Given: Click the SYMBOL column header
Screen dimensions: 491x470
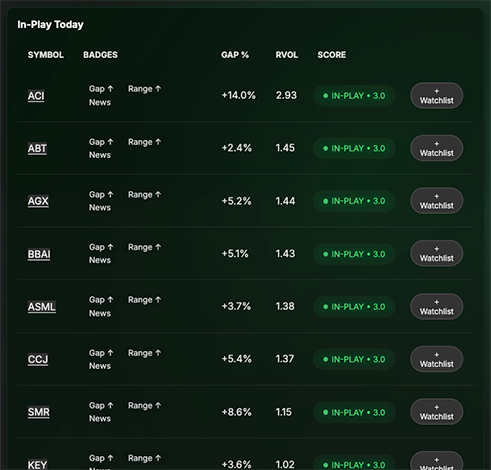Looking at the screenshot, I should tap(46, 55).
